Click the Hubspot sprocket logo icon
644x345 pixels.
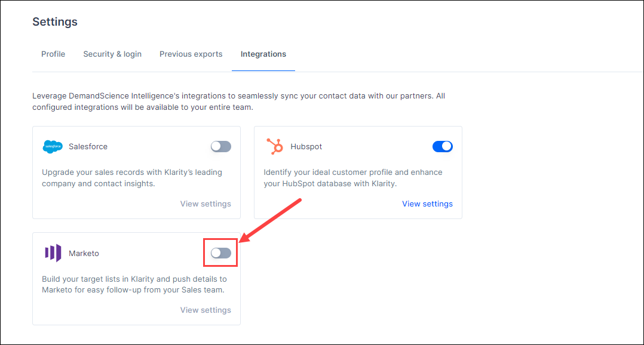pyautogui.click(x=275, y=146)
